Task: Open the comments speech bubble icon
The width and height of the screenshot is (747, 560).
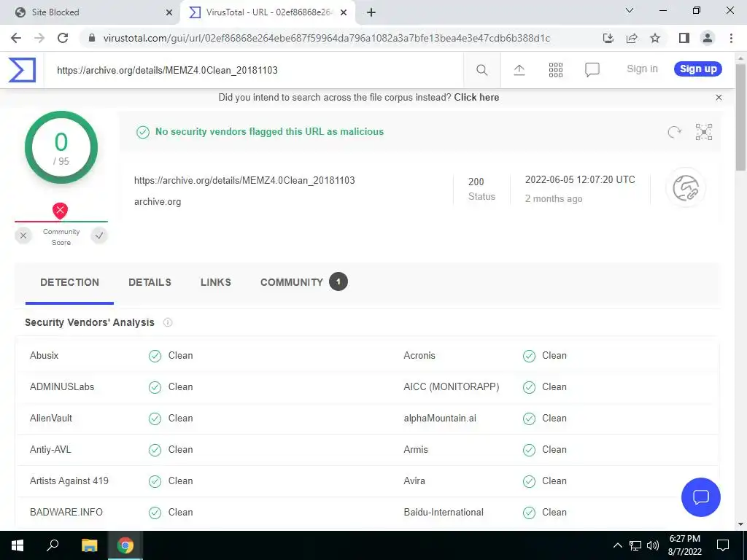Action: (x=592, y=70)
